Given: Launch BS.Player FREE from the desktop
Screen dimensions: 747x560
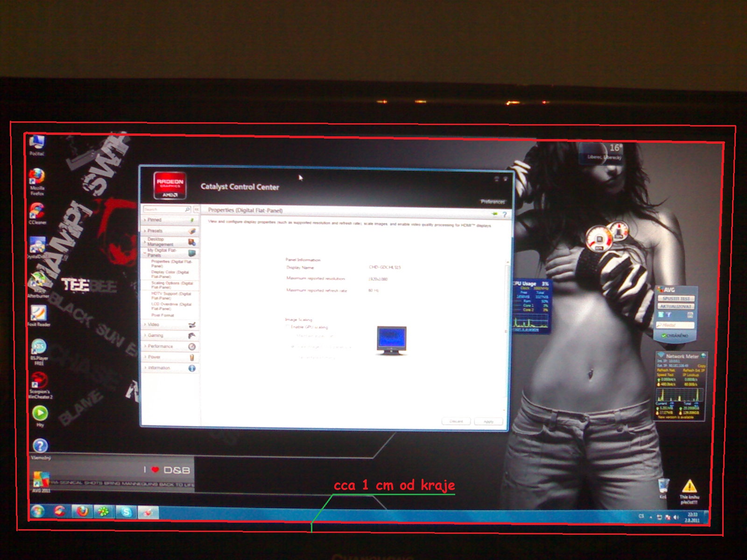Looking at the screenshot, I should (39, 351).
